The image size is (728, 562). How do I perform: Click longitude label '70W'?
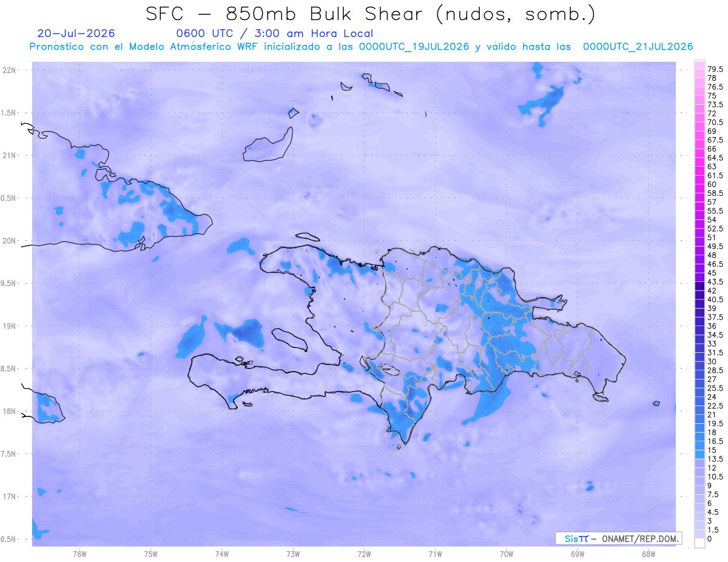(x=507, y=554)
